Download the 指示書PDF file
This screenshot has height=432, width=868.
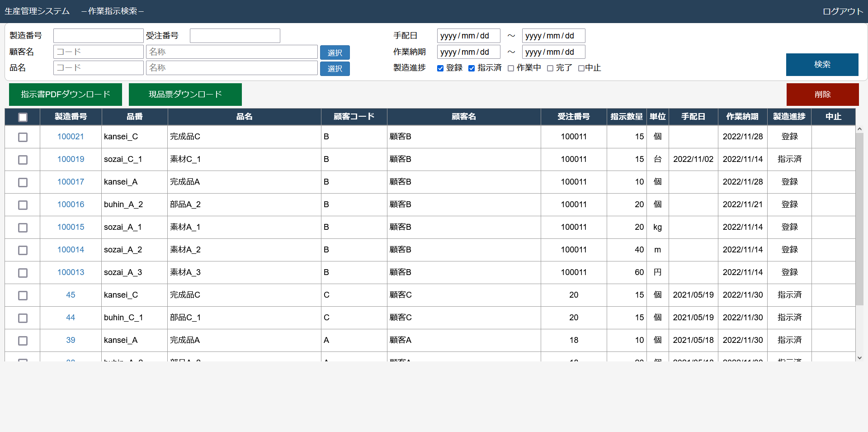(66, 95)
